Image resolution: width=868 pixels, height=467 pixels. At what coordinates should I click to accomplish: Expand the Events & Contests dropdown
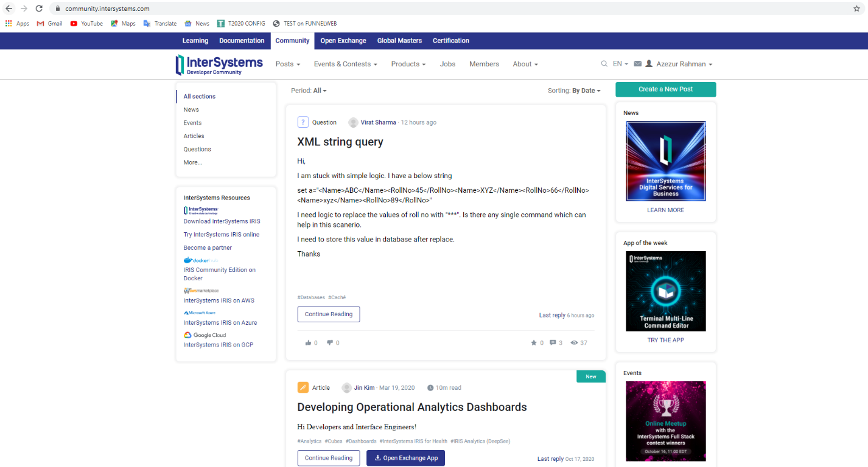[345, 64]
